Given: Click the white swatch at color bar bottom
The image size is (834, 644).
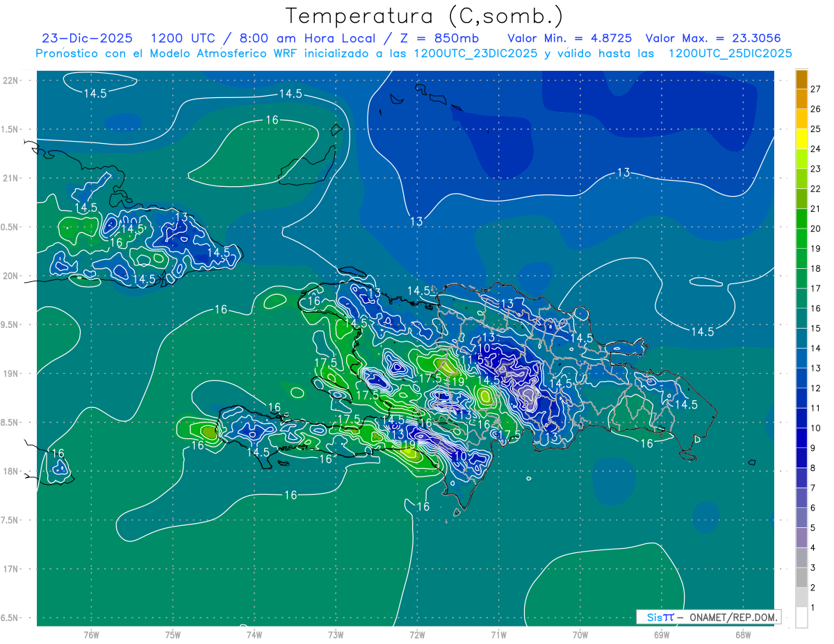Looking at the screenshot, I should tap(801, 618).
